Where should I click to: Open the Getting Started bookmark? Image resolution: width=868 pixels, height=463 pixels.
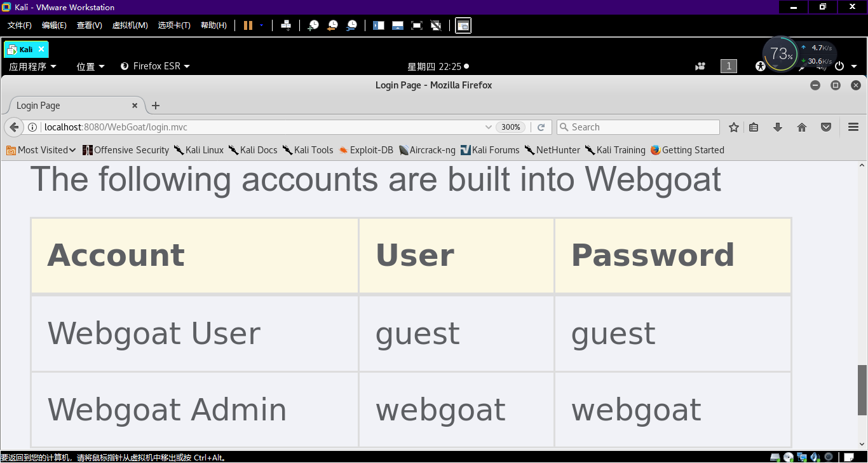pyautogui.click(x=688, y=150)
